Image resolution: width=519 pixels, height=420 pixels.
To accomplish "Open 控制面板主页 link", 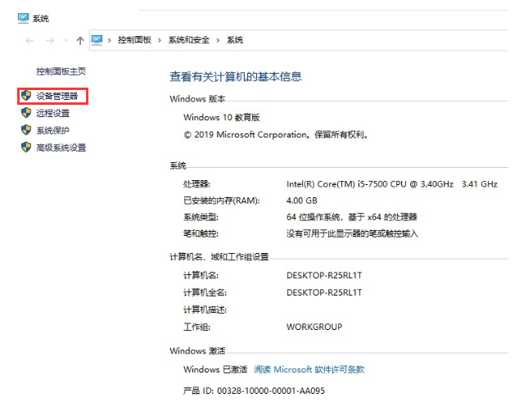I will [x=61, y=71].
